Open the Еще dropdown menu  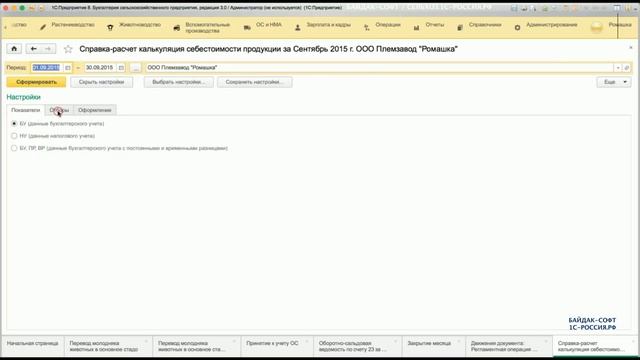point(613,82)
